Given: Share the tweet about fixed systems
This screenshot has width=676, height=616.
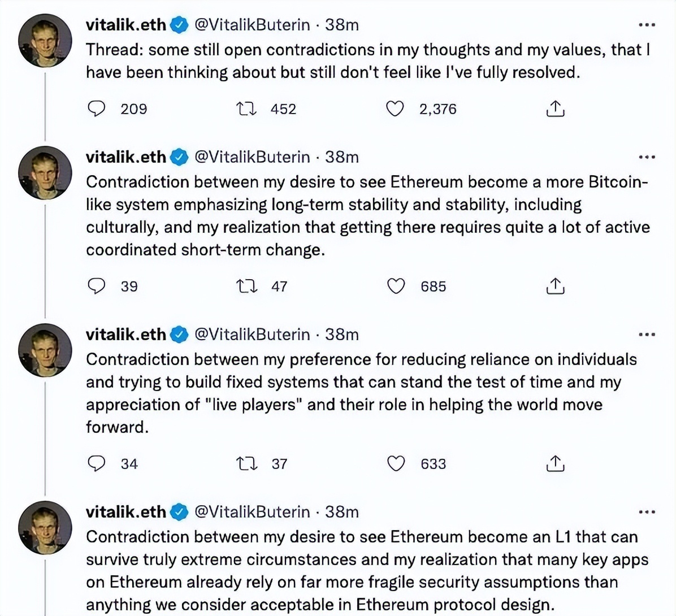Looking at the screenshot, I should [554, 463].
